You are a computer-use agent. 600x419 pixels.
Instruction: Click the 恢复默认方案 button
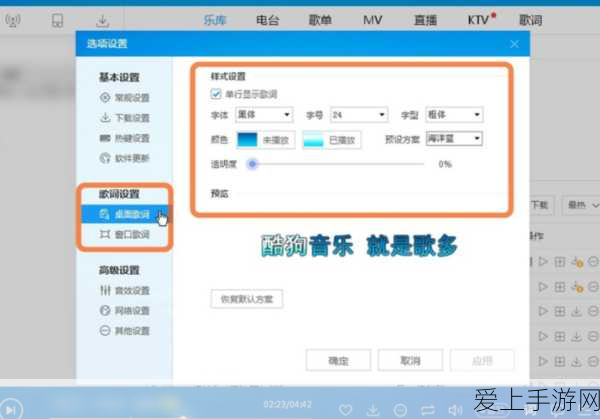click(x=247, y=299)
